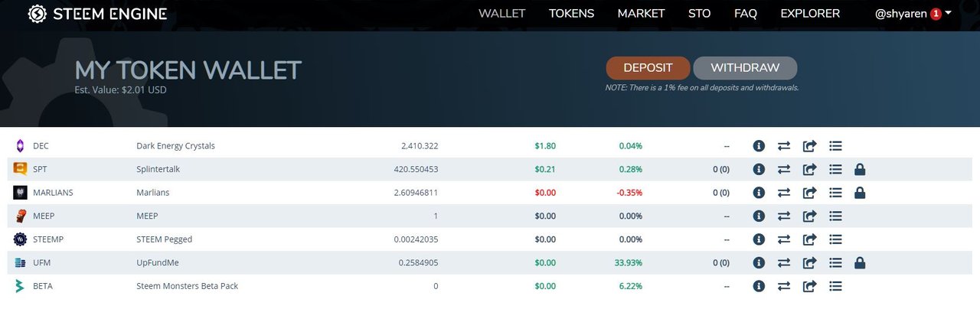Send MEEP tokens via share icon
The image size is (980, 309).
coord(810,216)
